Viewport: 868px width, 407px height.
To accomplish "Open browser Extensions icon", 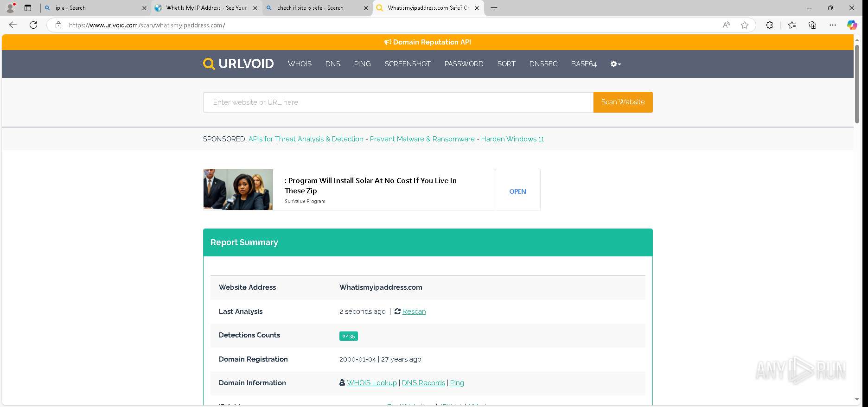I will 769,25.
